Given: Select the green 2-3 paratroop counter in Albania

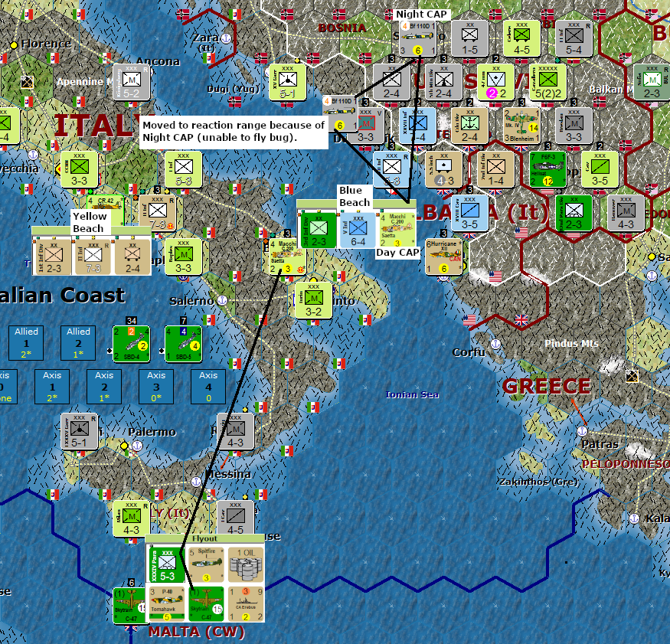Looking at the screenshot, I should pyautogui.click(x=574, y=213).
